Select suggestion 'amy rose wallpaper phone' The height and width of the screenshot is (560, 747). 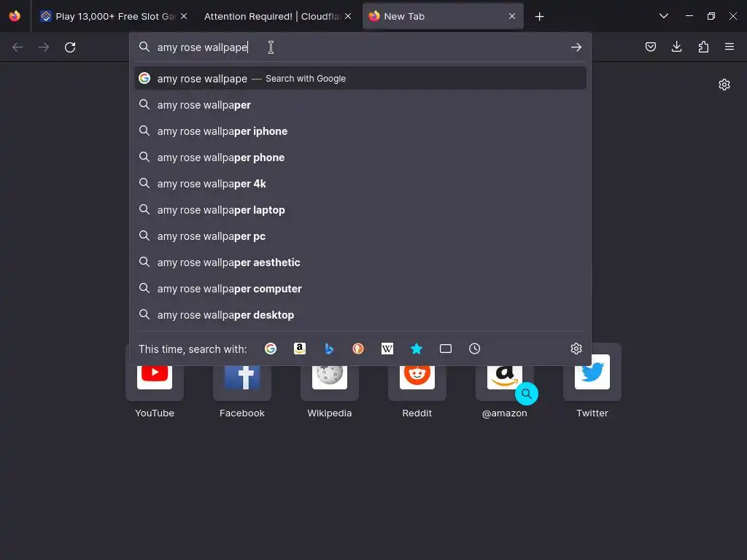[x=360, y=157]
